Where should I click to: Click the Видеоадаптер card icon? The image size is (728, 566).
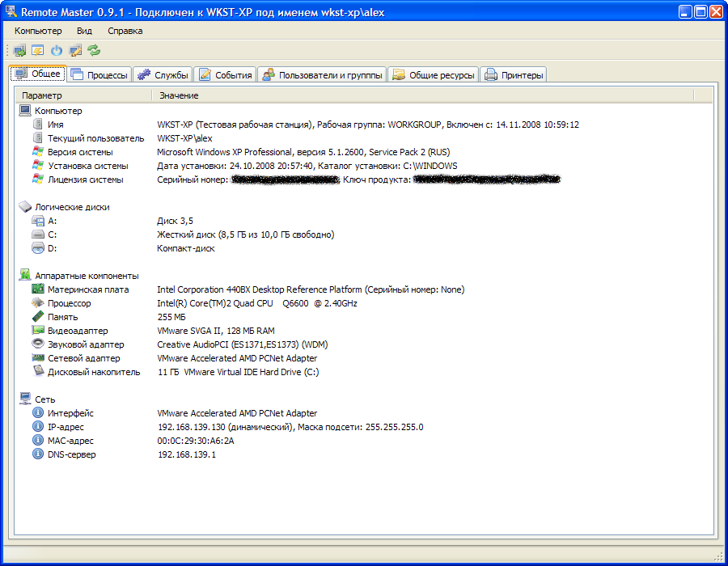pos(38,331)
